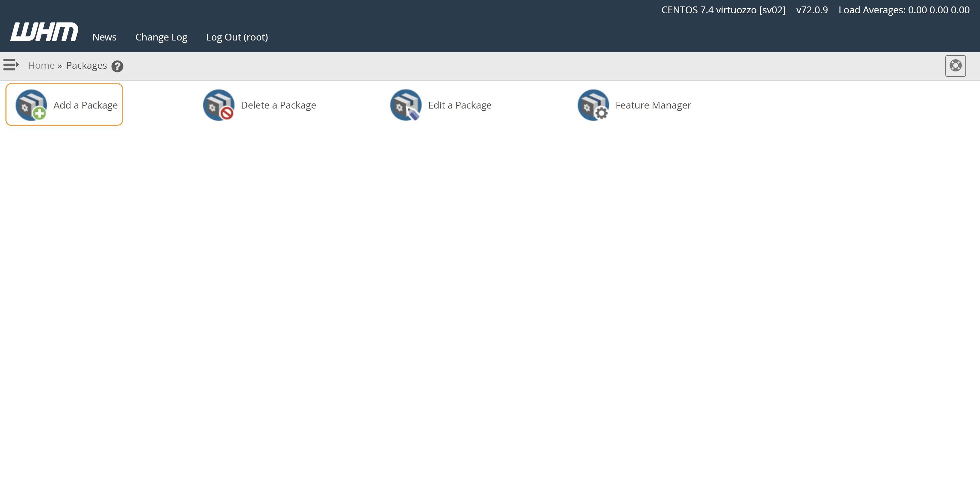Viewport: 980px width, 477px height.
Task: Log out of the root account
Action: pos(237,37)
